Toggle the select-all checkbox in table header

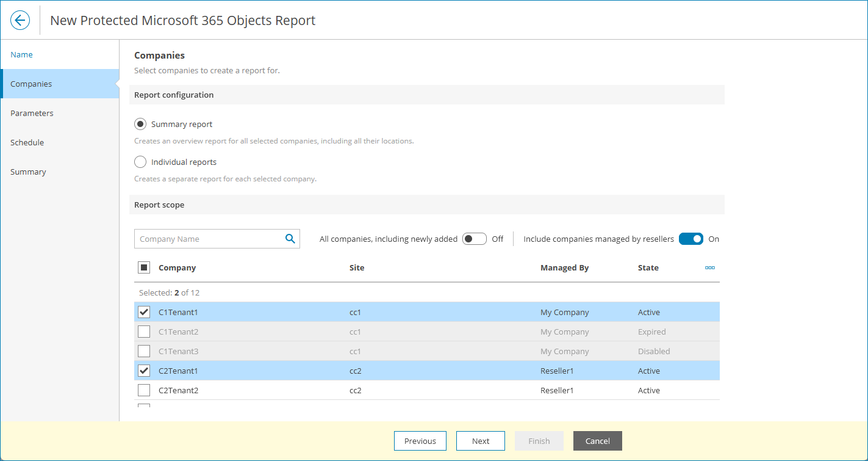(x=144, y=267)
